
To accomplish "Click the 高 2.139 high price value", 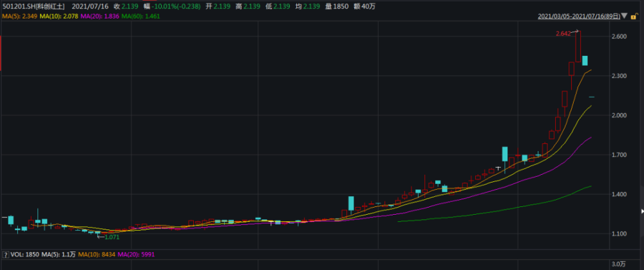I will [x=247, y=6].
